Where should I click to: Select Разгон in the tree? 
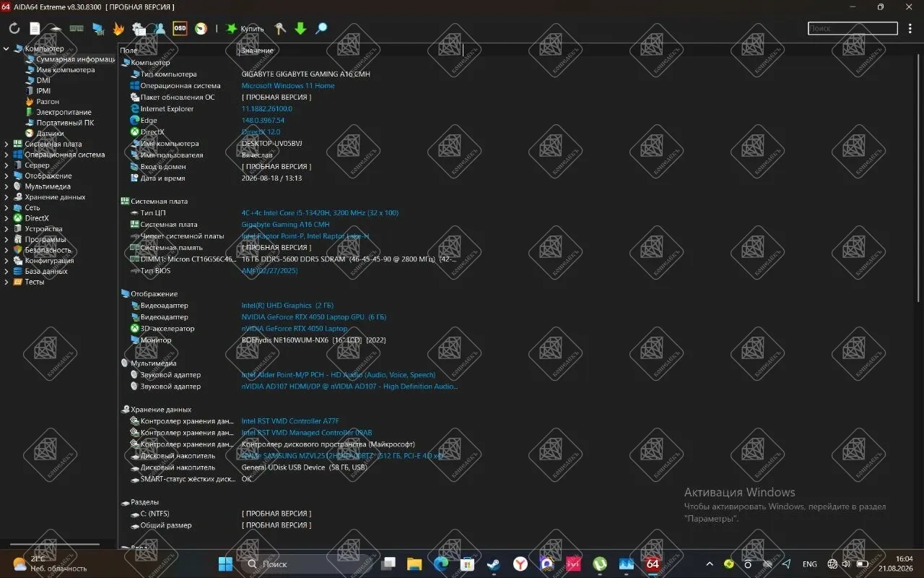pos(48,102)
